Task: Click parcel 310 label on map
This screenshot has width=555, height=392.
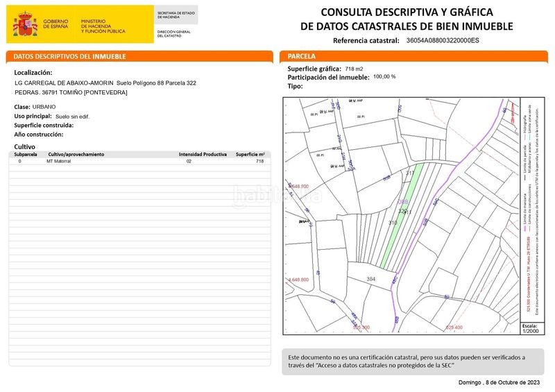Action: 393,223
